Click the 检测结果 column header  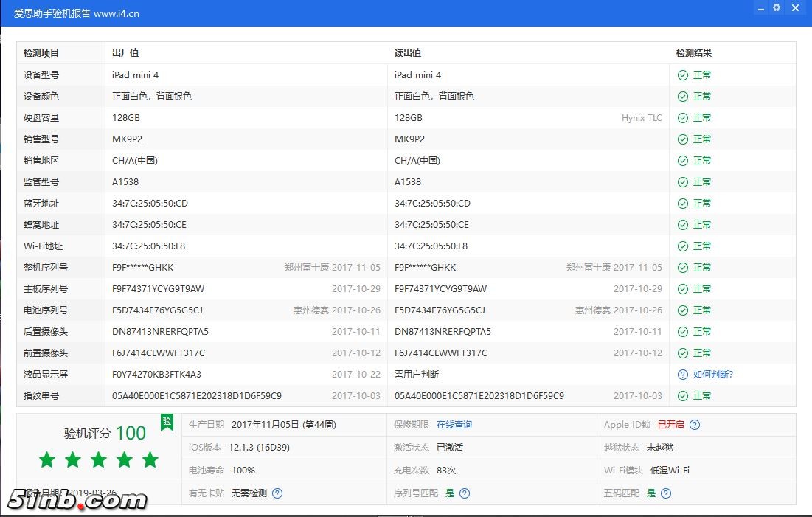pos(693,53)
